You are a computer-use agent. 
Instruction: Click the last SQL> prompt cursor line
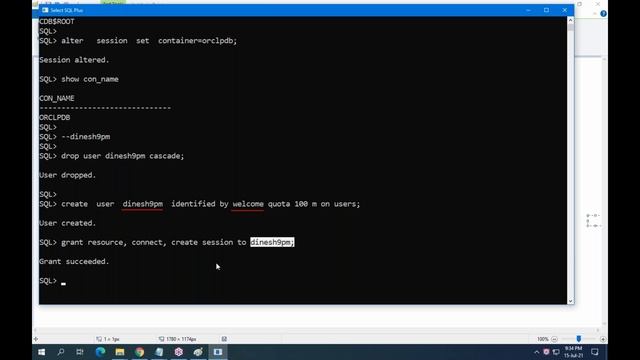coord(52,281)
